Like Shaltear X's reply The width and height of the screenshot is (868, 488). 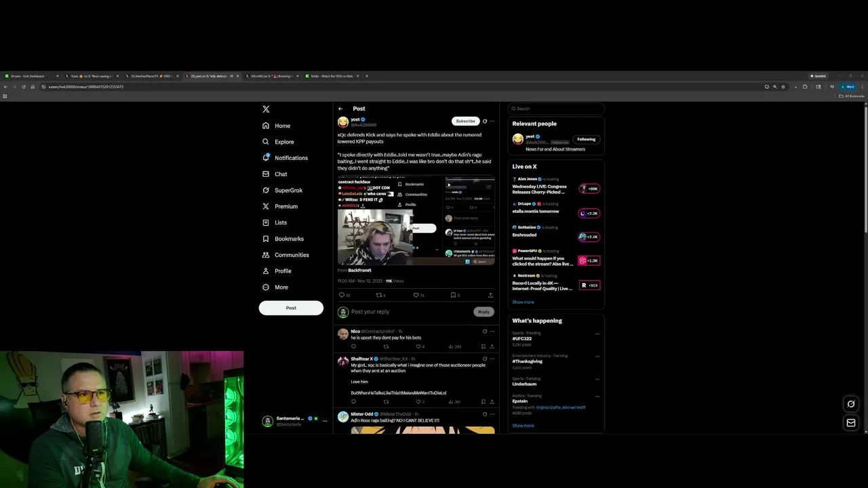pyautogui.click(x=418, y=402)
